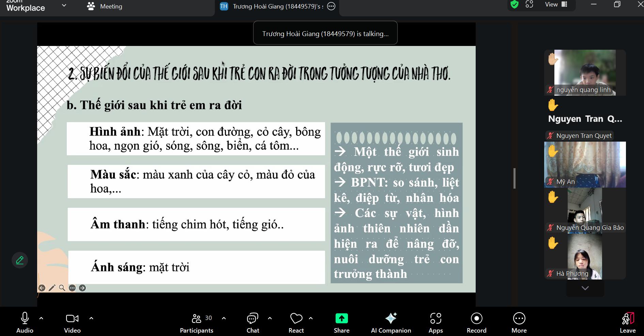Start screen Share
Screen dimensions: 644x336
pos(341,323)
